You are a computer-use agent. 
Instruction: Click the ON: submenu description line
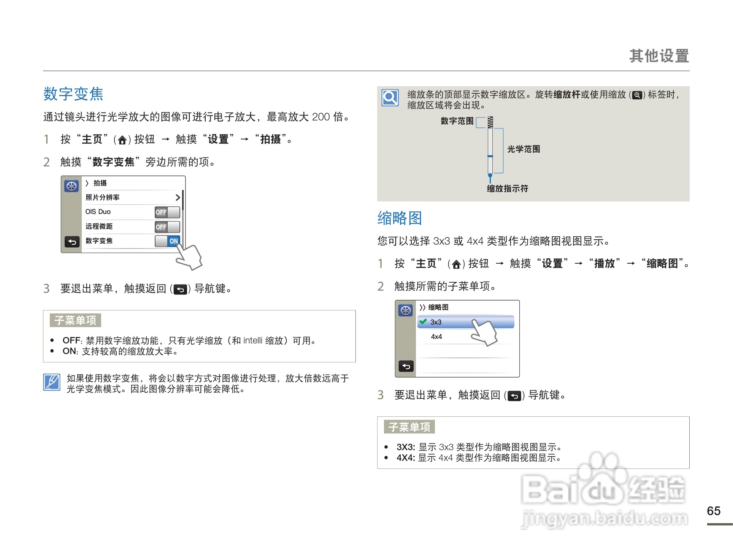(120, 351)
